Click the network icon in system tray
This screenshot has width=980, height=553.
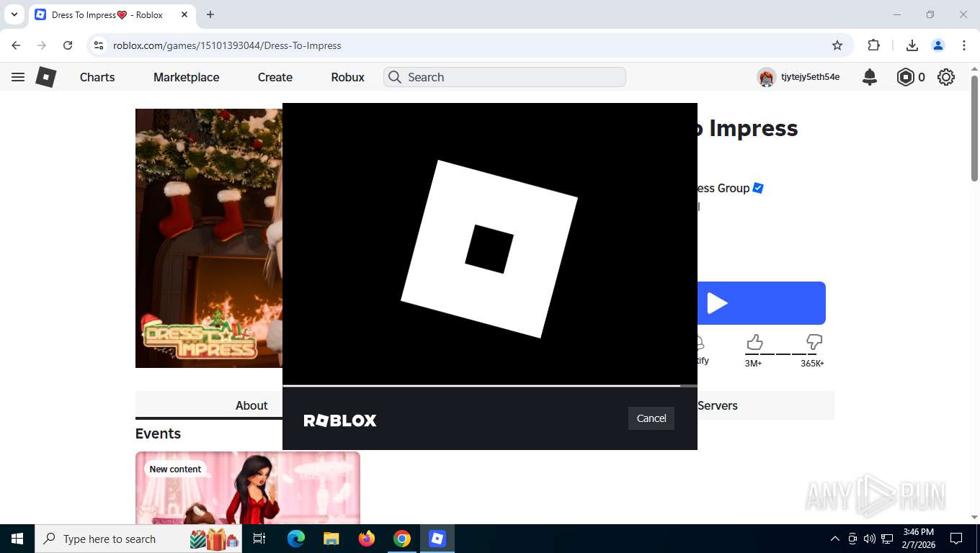(x=887, y=539)
